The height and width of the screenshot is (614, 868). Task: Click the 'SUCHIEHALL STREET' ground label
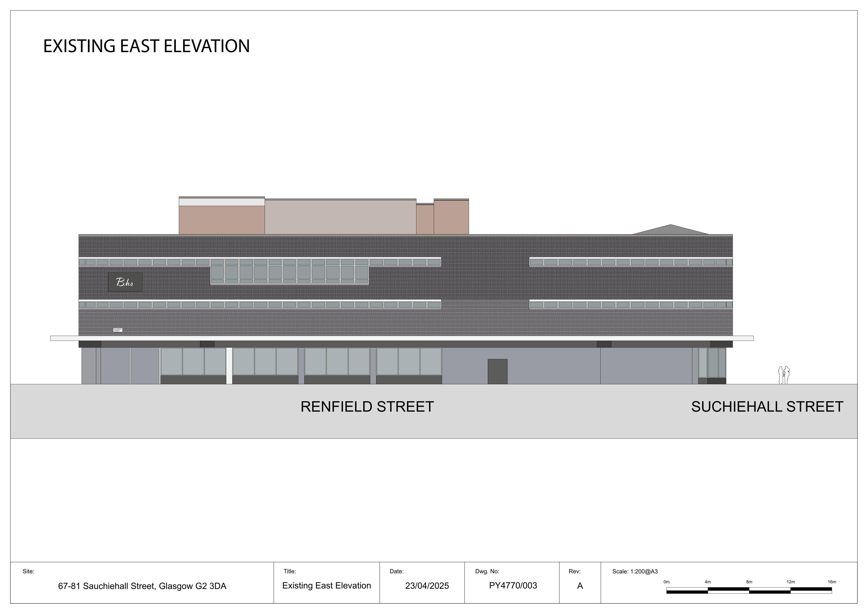[767, 407]
